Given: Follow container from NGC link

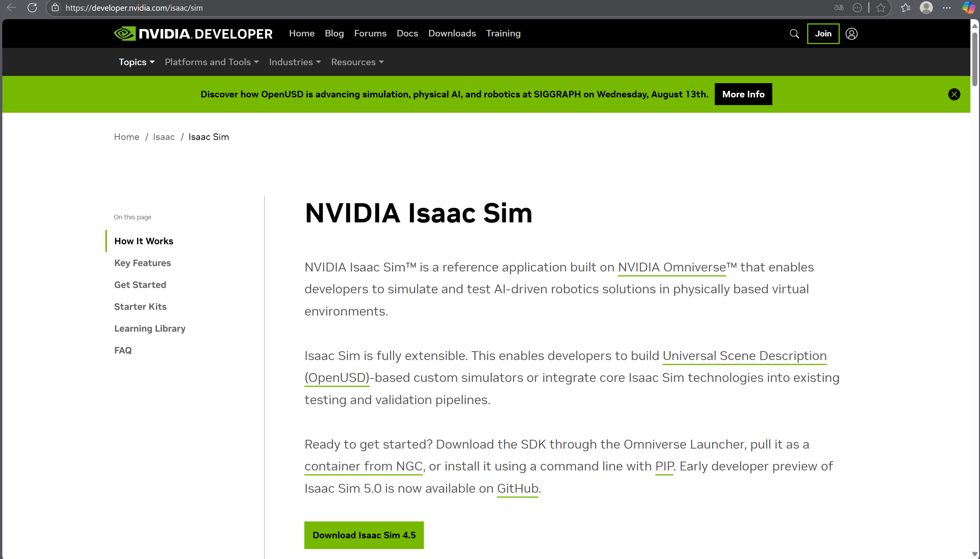Looking at the screenshot, I should tap(363, 467).
